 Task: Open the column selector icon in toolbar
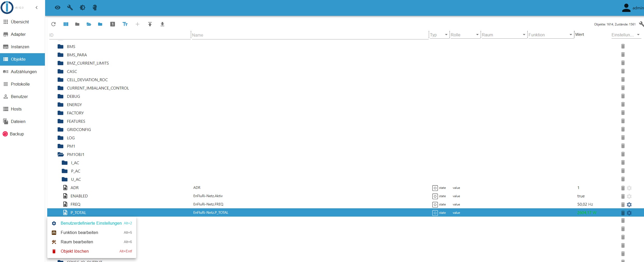66,24
